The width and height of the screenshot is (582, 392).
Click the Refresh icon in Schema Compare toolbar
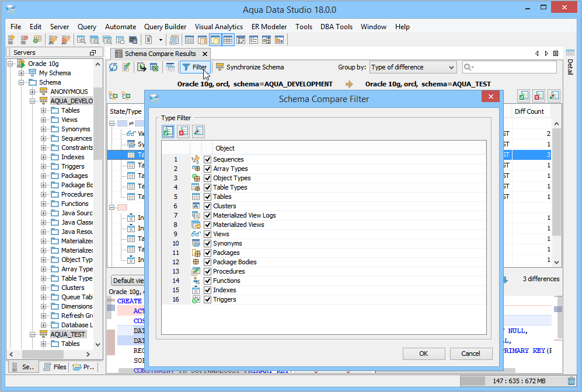click(113, 67)
